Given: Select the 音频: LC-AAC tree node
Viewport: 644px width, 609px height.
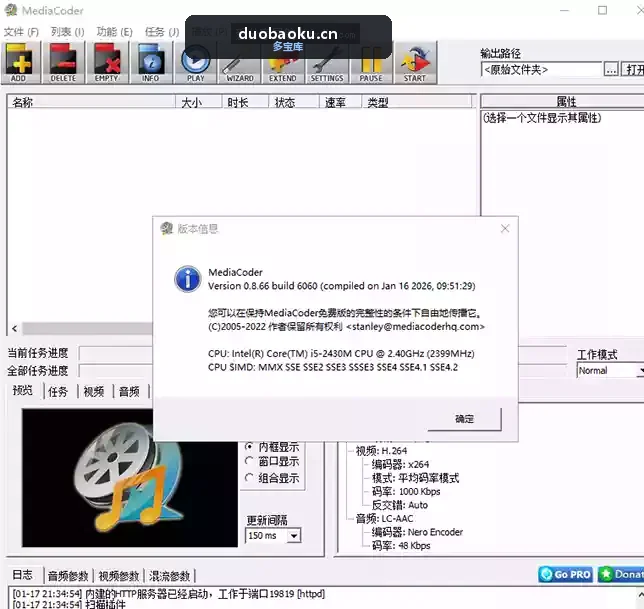Looking at the screenshot, I should (x=384, y=519).
